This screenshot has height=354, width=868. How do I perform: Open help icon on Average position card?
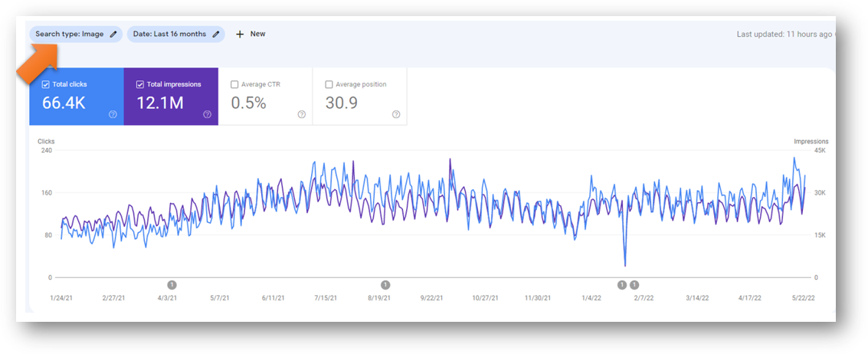[396, 114]
